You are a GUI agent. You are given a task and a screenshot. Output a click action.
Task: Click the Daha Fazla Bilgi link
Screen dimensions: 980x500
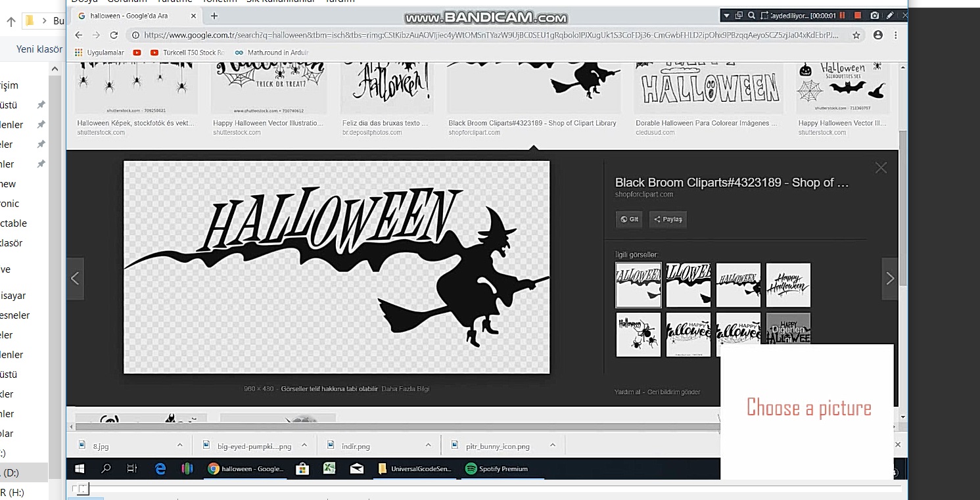tap(406, 389)
